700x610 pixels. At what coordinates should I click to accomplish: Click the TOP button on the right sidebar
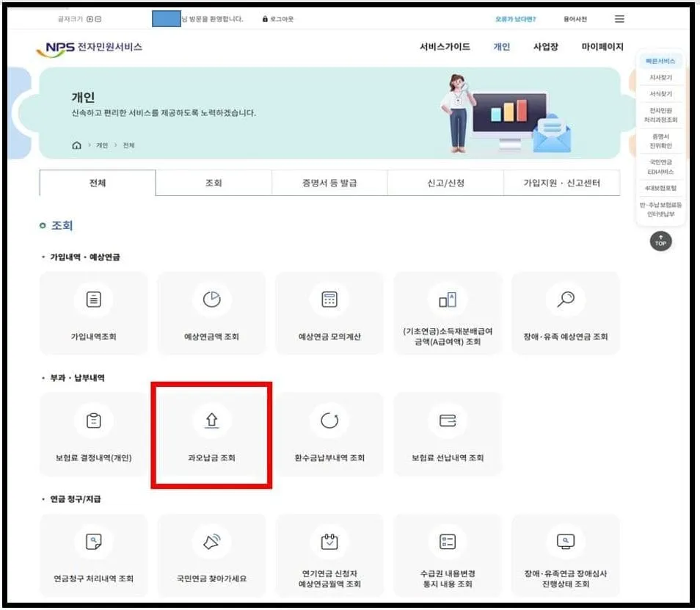point(660,242)
